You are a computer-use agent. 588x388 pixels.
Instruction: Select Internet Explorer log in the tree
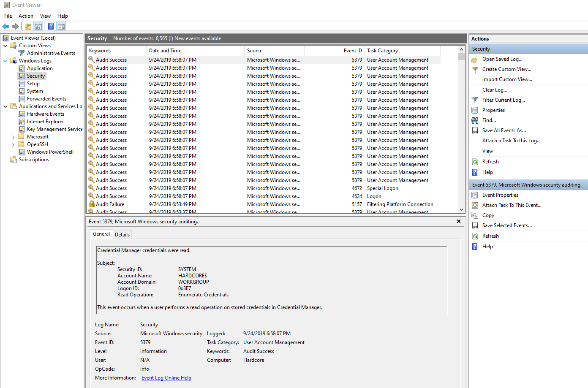45,122
